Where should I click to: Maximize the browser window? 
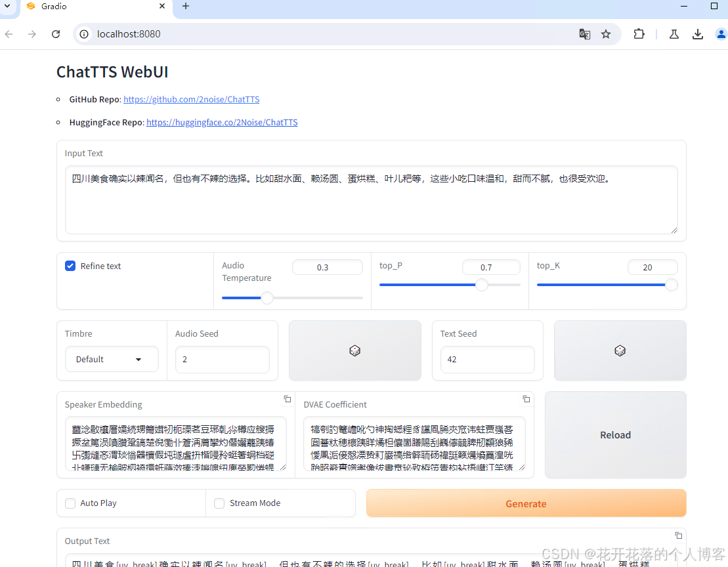pyautogui.click(x=714, y=6)
